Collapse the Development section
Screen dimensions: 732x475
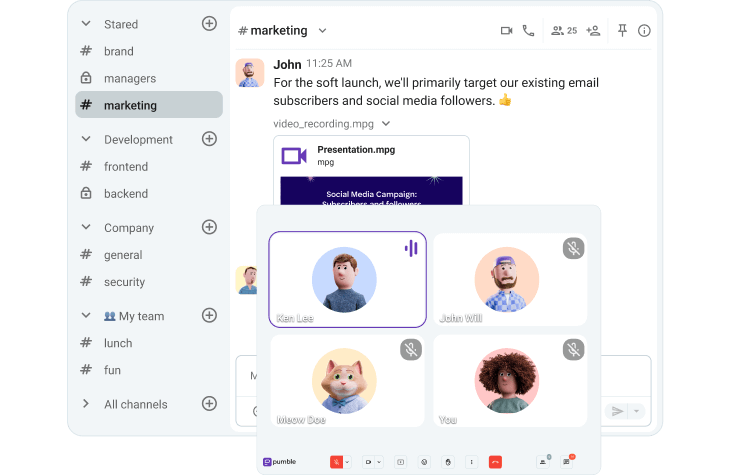click(86, 139)
